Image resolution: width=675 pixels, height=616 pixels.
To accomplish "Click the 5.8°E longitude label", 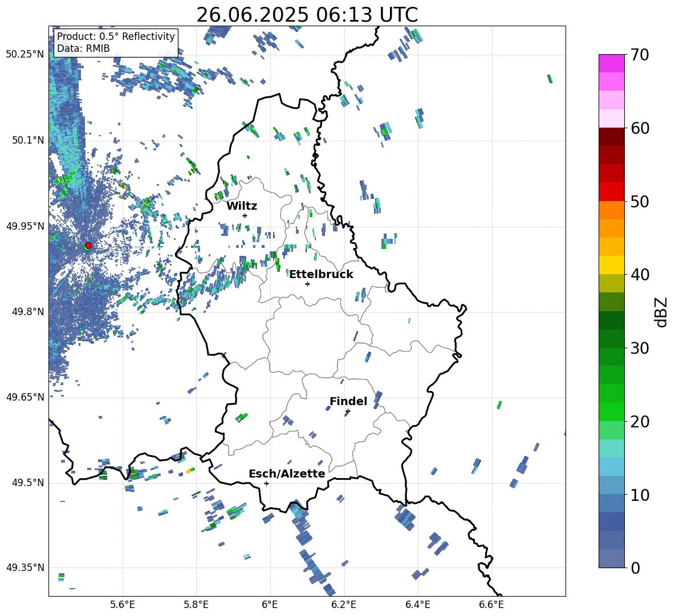I will 196,605.
